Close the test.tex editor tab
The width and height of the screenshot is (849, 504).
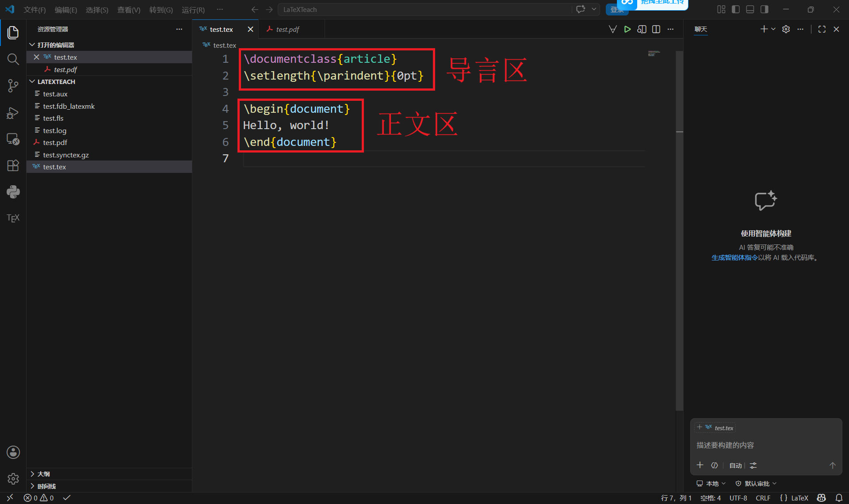pyautogui.click(x=250, y=29)
